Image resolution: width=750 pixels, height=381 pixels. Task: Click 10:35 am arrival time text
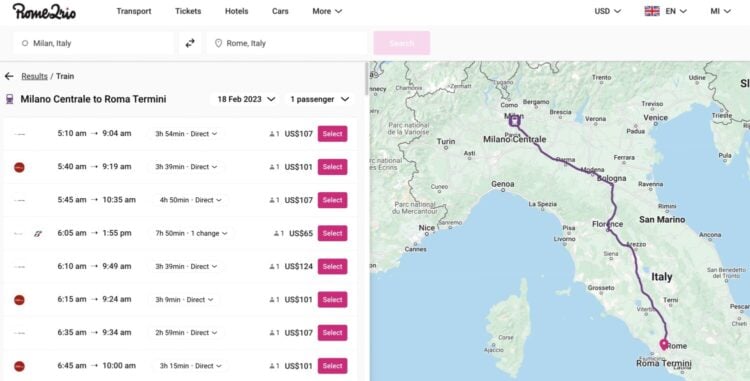pos(119,199)
